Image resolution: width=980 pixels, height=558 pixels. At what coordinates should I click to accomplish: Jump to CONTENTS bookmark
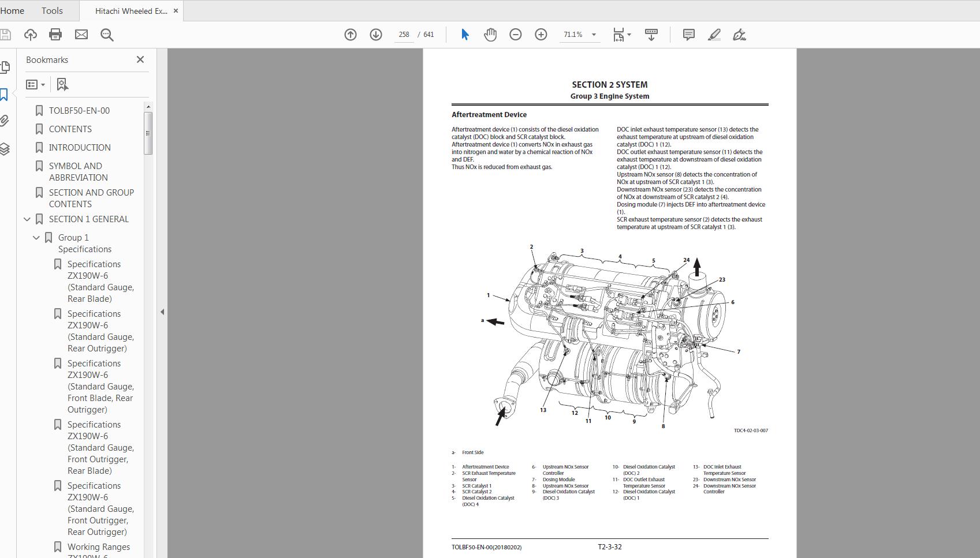70,129
